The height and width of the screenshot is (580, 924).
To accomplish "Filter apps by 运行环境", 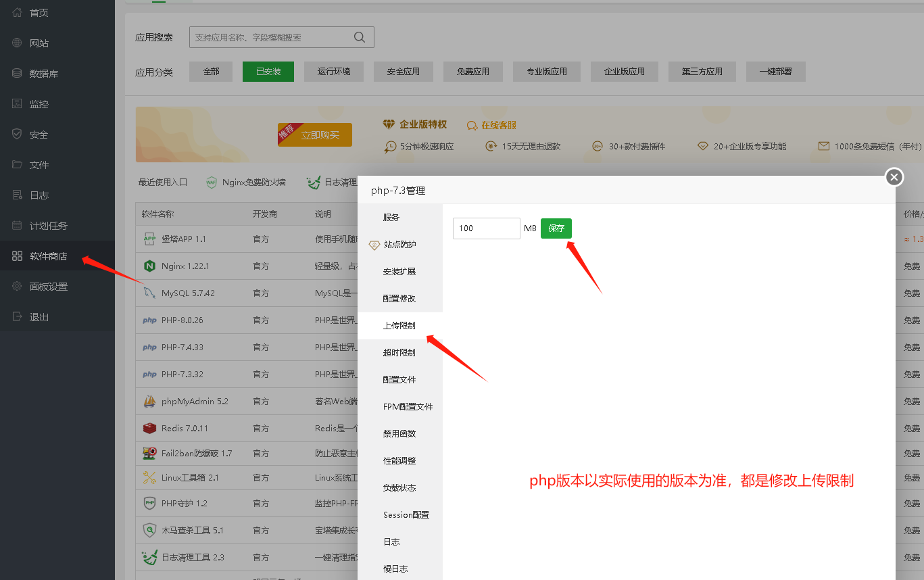I will 334,72.
